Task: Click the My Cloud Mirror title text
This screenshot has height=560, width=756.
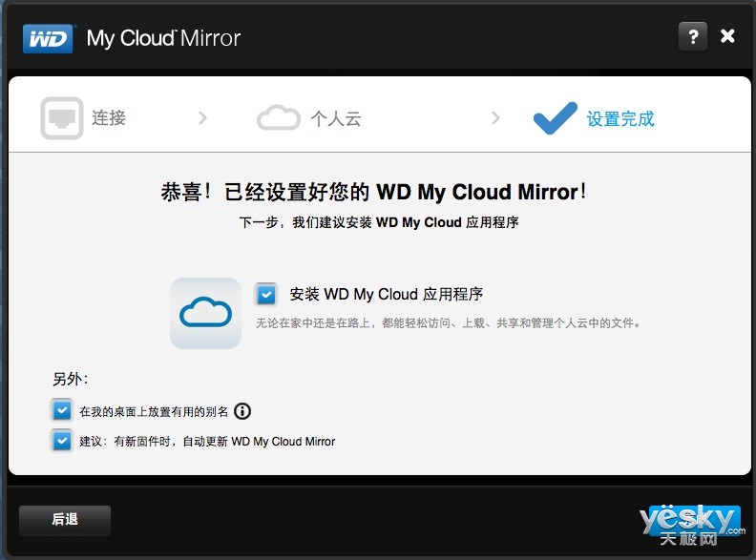Action: 163,38
